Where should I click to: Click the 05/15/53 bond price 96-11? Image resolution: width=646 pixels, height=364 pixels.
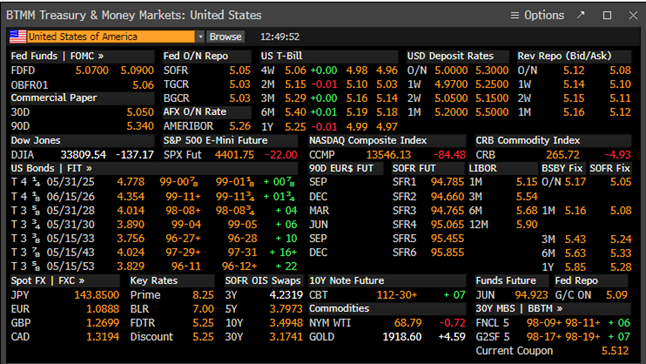[186, 267]
